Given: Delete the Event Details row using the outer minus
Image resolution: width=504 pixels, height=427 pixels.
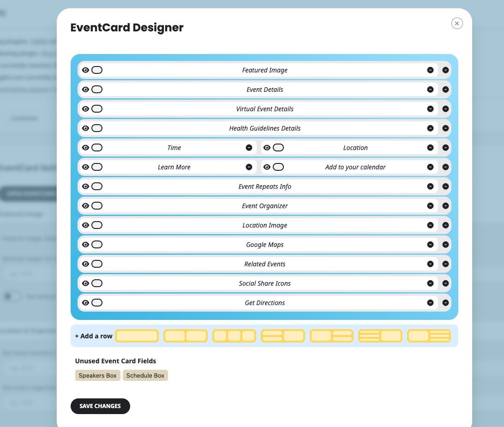Looking at the screenshot, I should (445, 90).
